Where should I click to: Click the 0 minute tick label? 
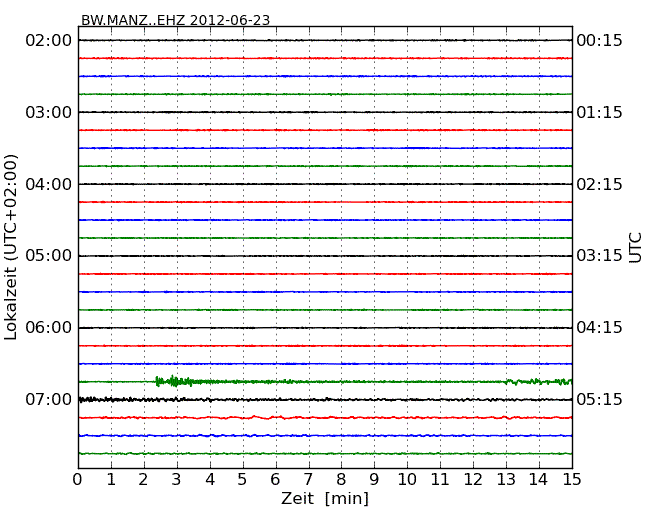click(x=78, y=480)
